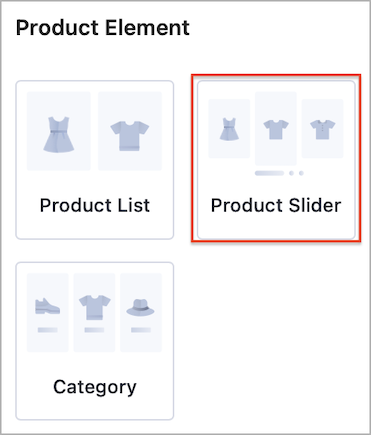Click the first pagination dot in slider preview
Viewport: 371px width, 435px height.
291,173
